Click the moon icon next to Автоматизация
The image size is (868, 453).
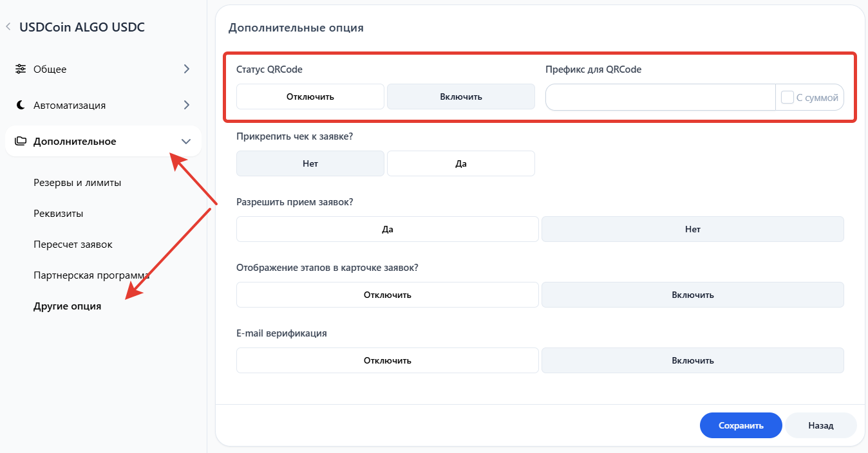tap(21, 105)
